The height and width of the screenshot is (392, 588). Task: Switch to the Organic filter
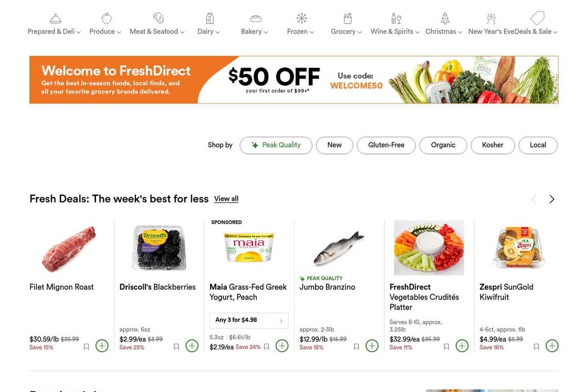443,145
